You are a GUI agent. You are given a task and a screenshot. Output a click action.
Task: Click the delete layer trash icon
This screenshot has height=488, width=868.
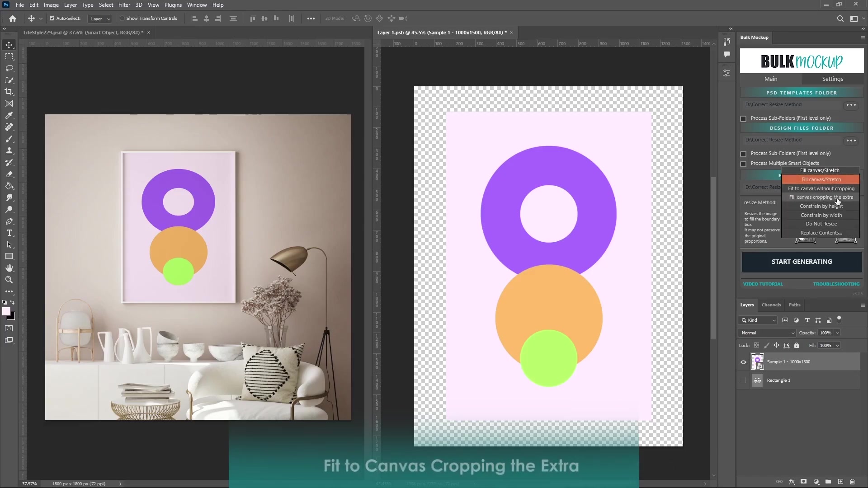853,482
